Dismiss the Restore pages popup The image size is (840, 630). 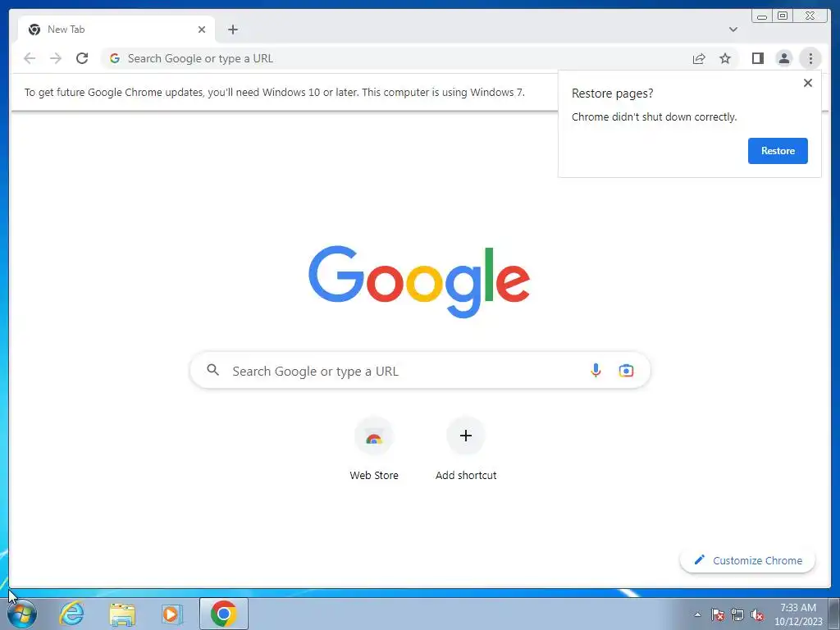click(x=808, y=83)
